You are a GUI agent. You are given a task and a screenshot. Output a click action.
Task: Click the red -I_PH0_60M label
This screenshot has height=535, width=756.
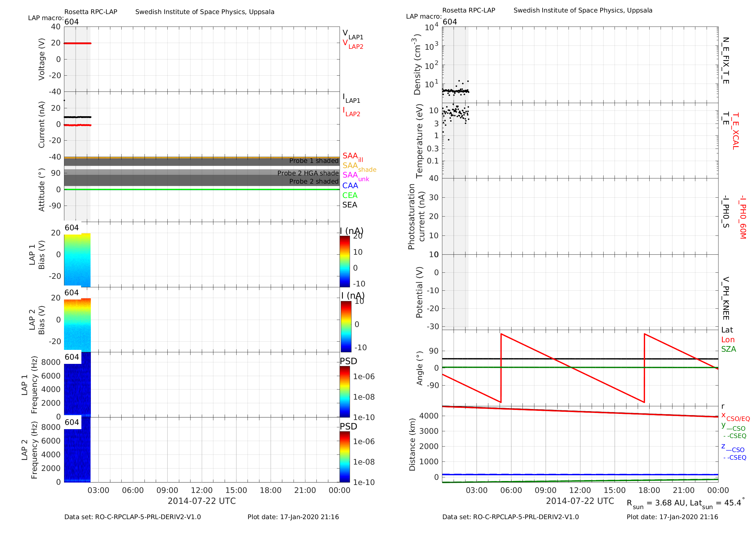click(x=742, y=217)
